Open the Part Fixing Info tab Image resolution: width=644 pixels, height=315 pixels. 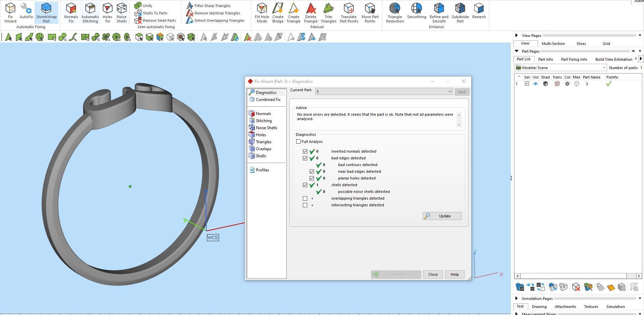pos(574,59)
